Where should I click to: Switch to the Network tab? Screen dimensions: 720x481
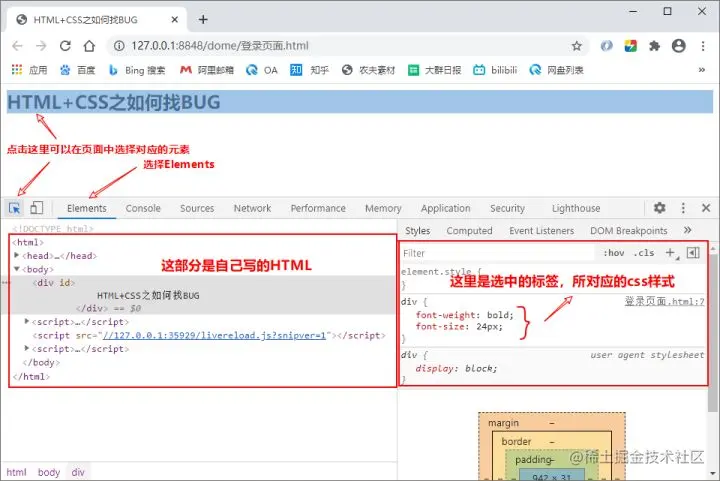[x=252, y=208]
